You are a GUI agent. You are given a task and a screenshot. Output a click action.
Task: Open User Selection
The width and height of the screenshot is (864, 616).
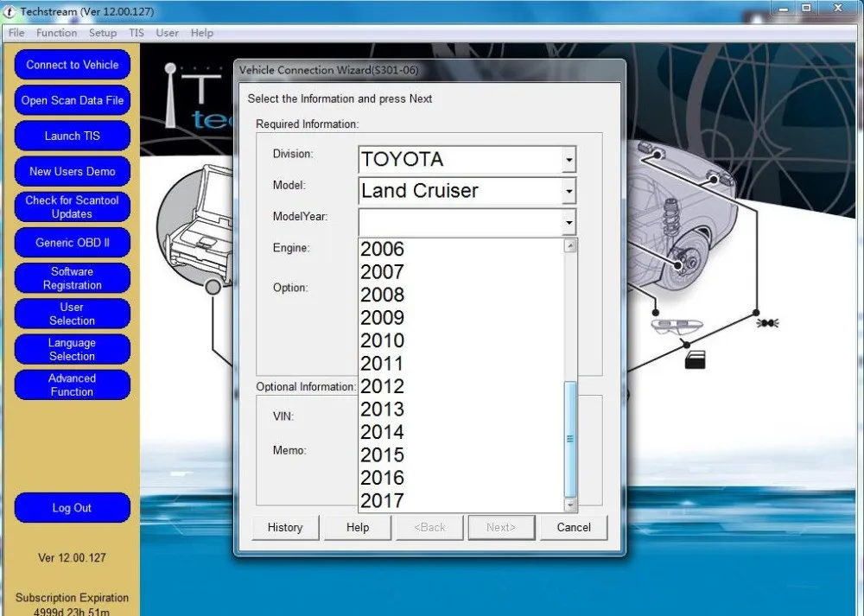coord(73,314)
